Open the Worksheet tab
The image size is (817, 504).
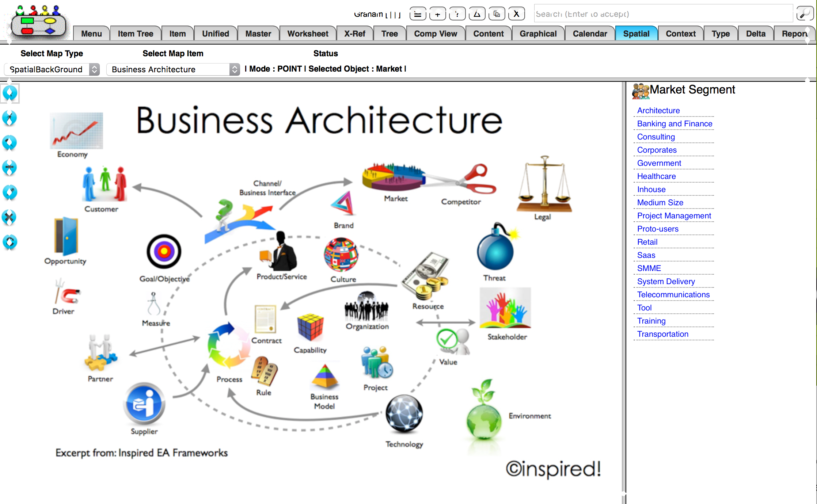[308, 34]
